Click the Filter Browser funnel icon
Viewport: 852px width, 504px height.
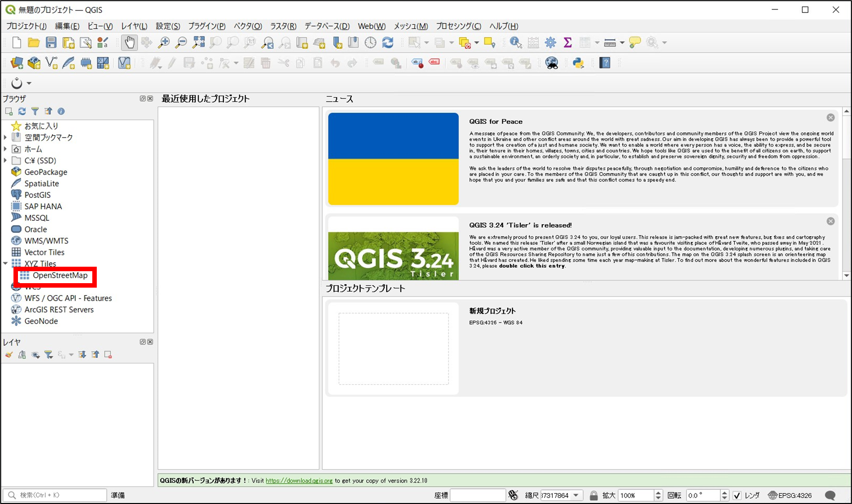[35, 111]
